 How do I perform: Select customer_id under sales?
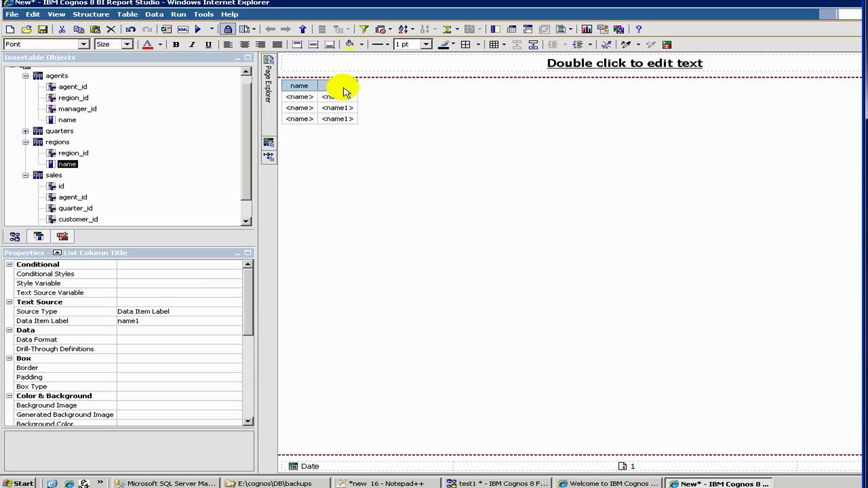tap(78, 219)
